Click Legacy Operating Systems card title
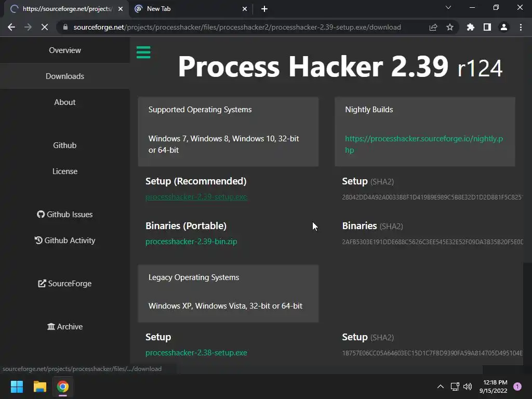The height and width of the screenshot is (399, 532). click(x=194, y=277)
